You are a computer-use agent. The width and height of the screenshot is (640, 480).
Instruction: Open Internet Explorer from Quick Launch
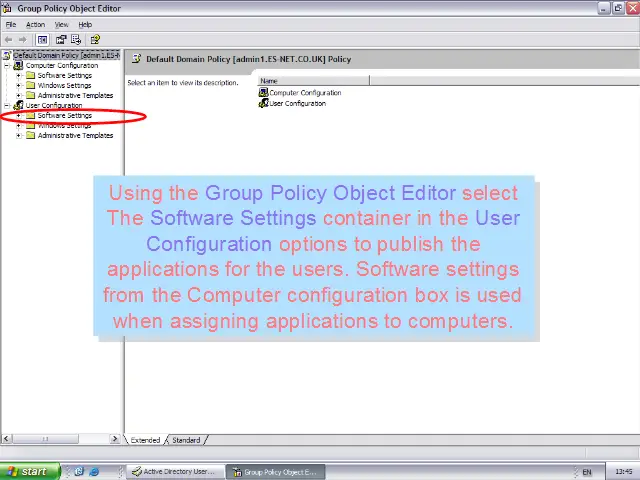(x=94, y=471)
